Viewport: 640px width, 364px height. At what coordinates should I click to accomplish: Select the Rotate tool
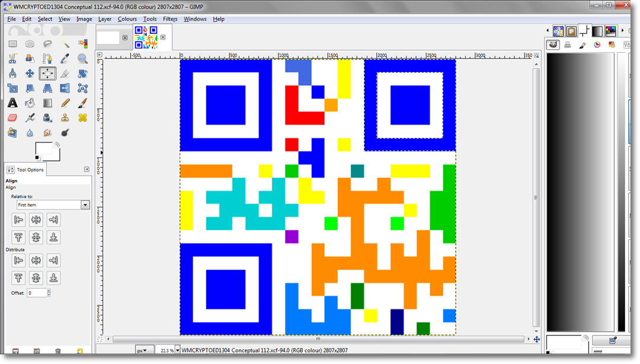point(83,73)
